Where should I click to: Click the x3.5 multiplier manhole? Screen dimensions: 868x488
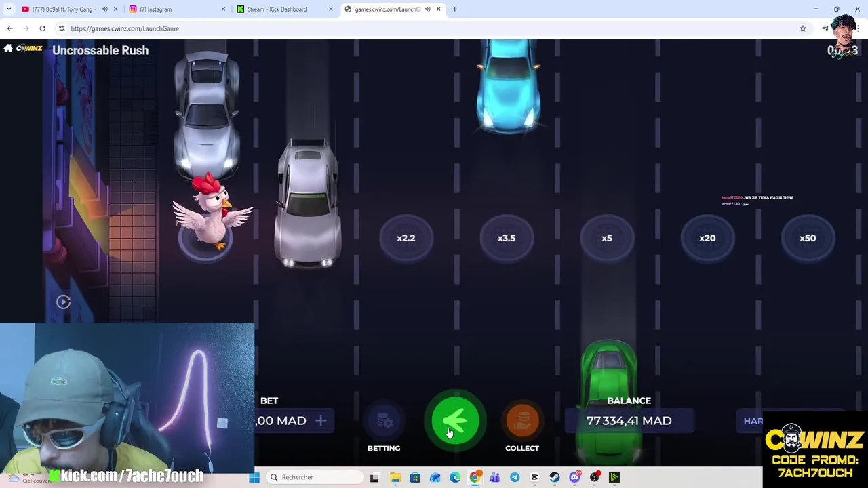(507, 238)
